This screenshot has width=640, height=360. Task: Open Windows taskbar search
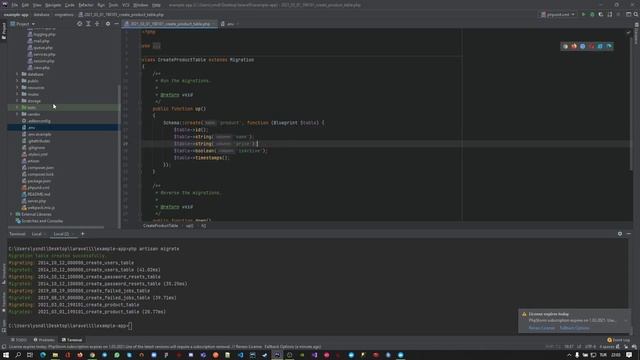tap(18, 355)
